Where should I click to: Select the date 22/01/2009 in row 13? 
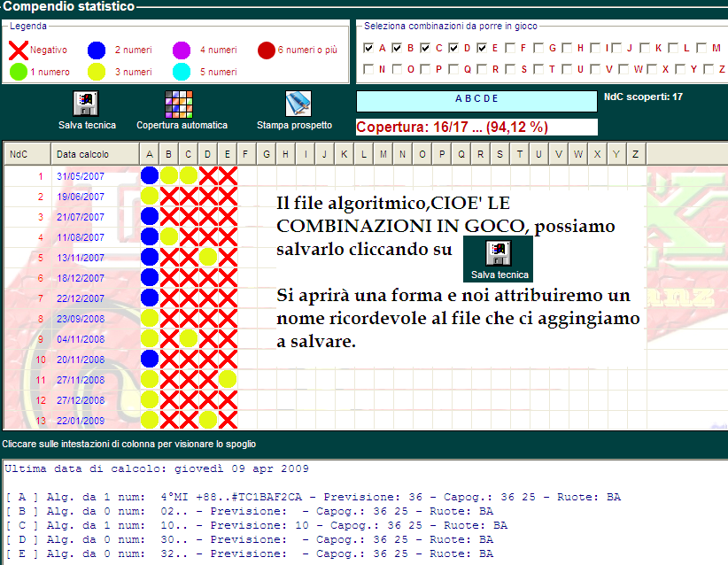(81, 421)
